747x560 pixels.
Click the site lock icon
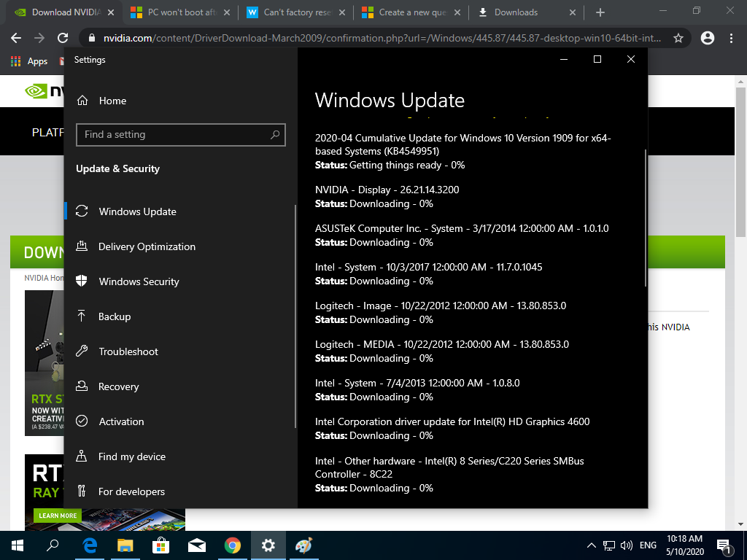(x=92, y=38)
